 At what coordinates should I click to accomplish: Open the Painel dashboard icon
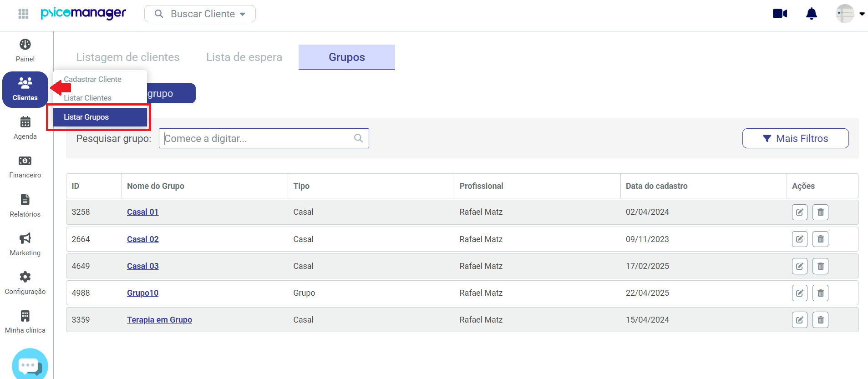click(25, 45)
